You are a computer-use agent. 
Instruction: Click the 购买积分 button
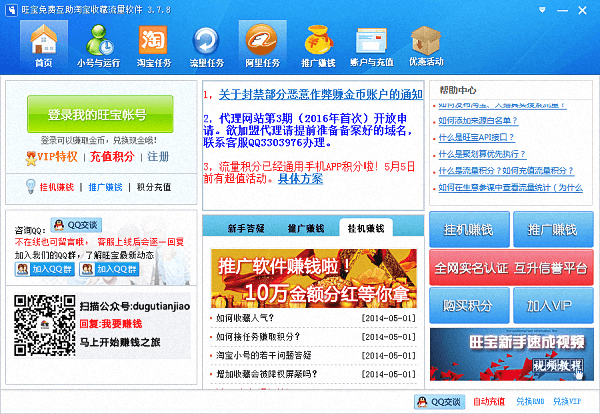click(470, 306)
